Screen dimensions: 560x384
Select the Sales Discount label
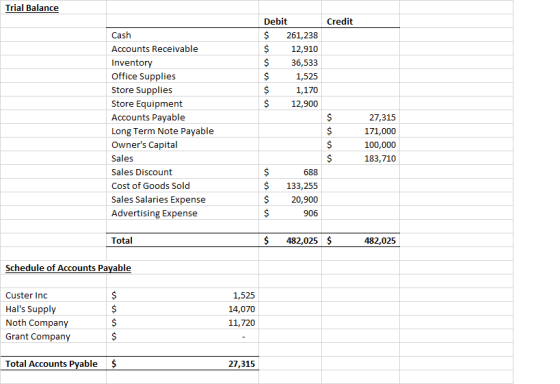coord(141,172)
